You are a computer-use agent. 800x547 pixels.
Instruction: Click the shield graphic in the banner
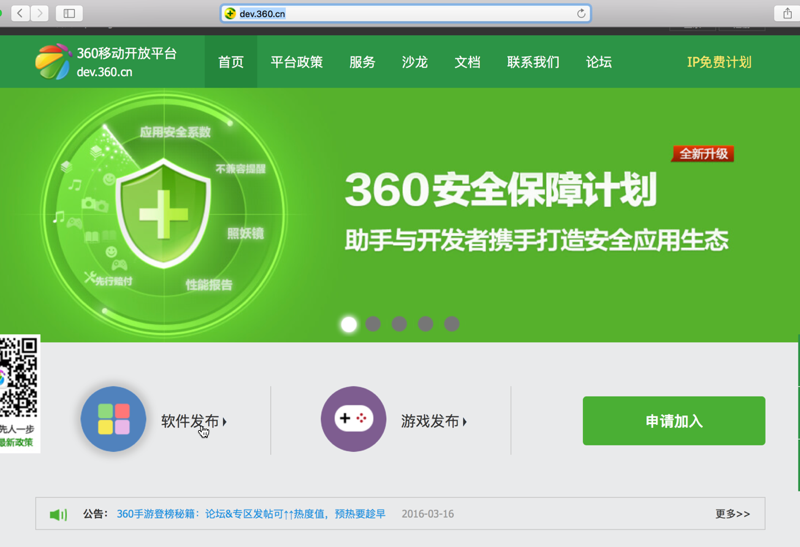pyautogui.click(x=163, y=212)
